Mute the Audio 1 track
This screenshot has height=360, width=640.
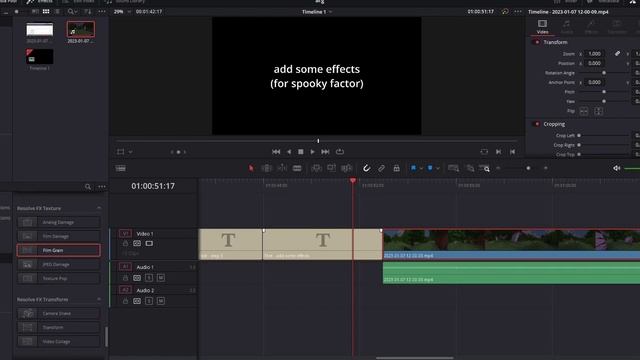click(x=161, y=278)
